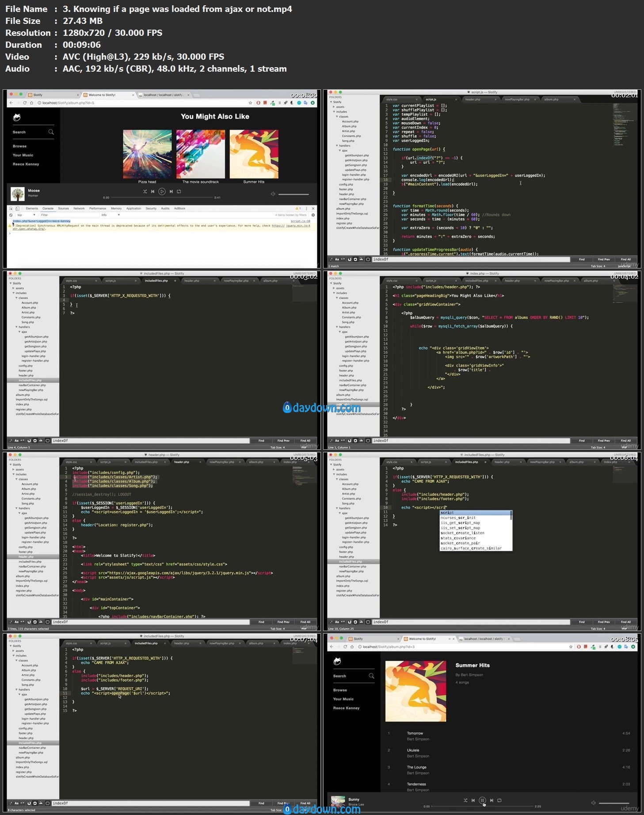The width and height of the screenshot is (644, 815).
Task: Click browser home icon in the 00:08:05 frame
Action: (x=352, y=647)
